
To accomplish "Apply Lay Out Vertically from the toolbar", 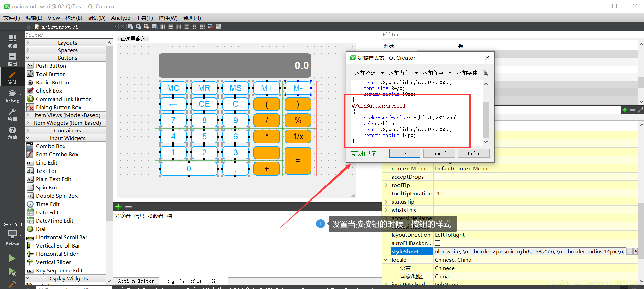I will (x=170, y=27).
